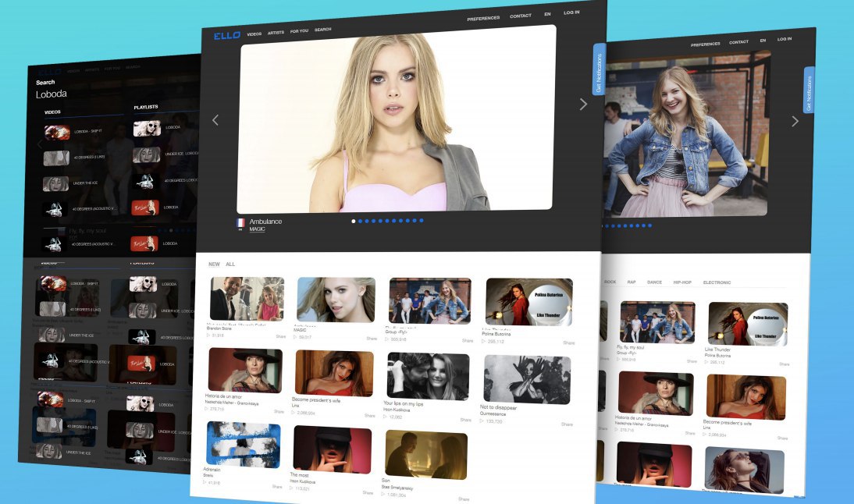Open Historia de un amor thumbnail, center grid
Image resolution: width=854 pixels, height=504 pixels.
click(245, 371)
